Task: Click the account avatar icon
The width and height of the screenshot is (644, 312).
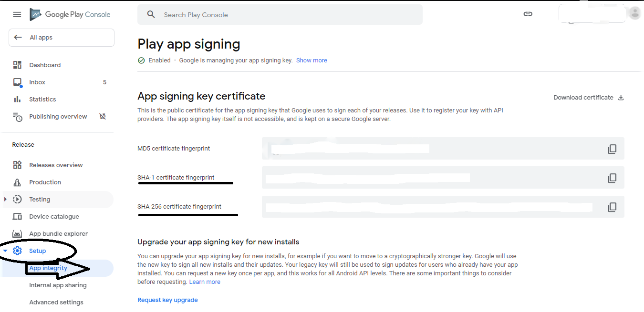Action: (x=634, y=13)
